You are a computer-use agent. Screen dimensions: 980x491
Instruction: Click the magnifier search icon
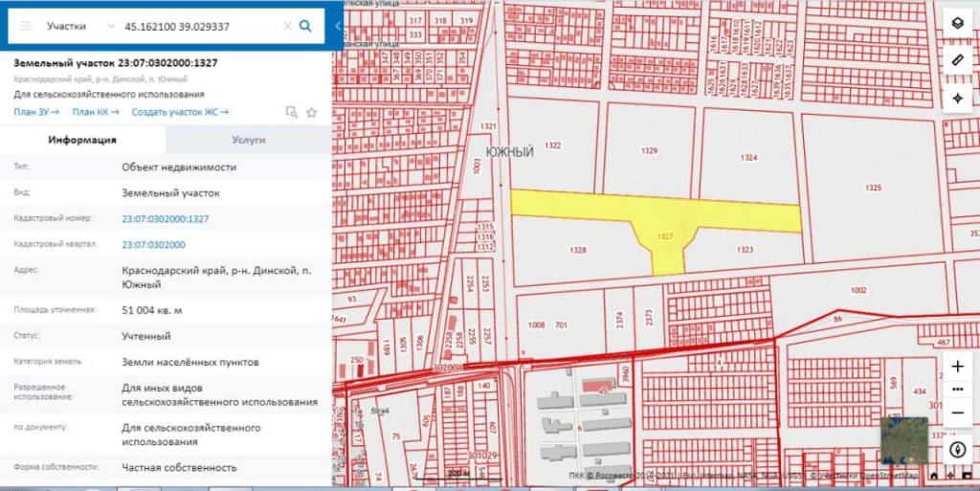[x=305, y=26]
